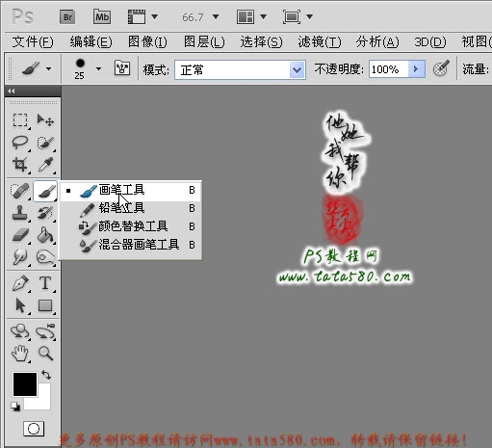Reset default foreground and background colors

coord(15,407)
